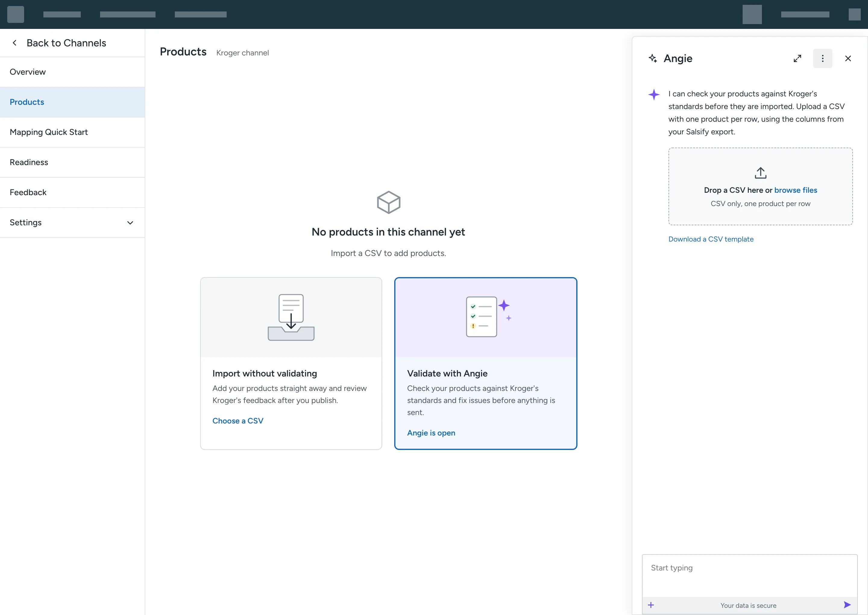Viewport: 868px width, 615px height.
Task: Click the Import without validating heading
Action: pyautogui.click(x=264, y=373)
